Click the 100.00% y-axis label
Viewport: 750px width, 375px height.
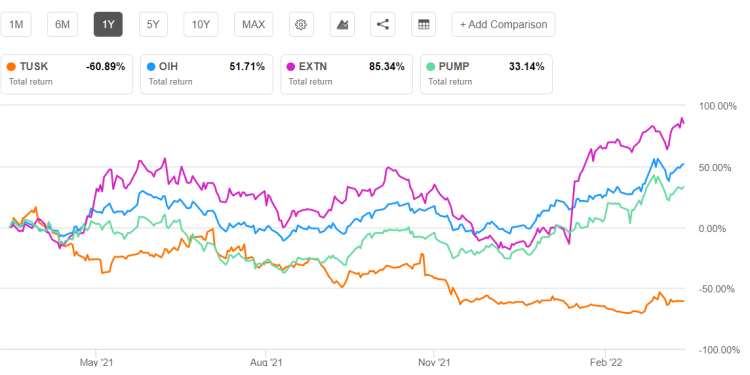pos(718,107)
